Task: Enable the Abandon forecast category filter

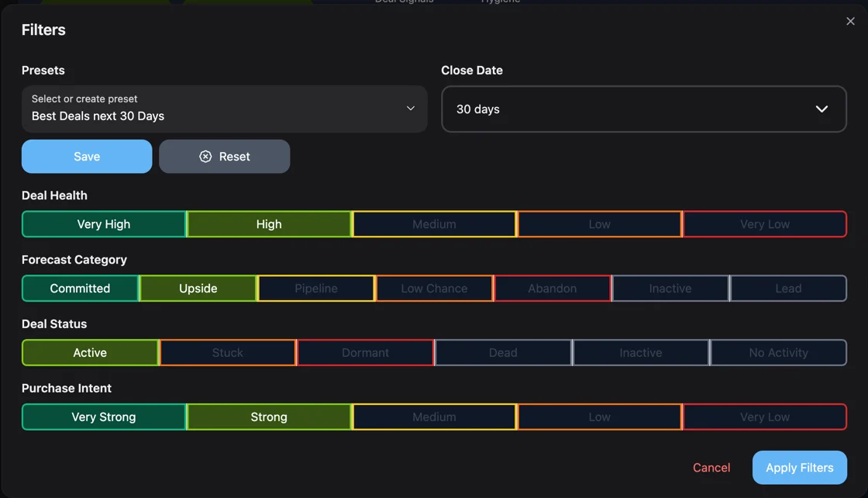Action: coord(552,288)
